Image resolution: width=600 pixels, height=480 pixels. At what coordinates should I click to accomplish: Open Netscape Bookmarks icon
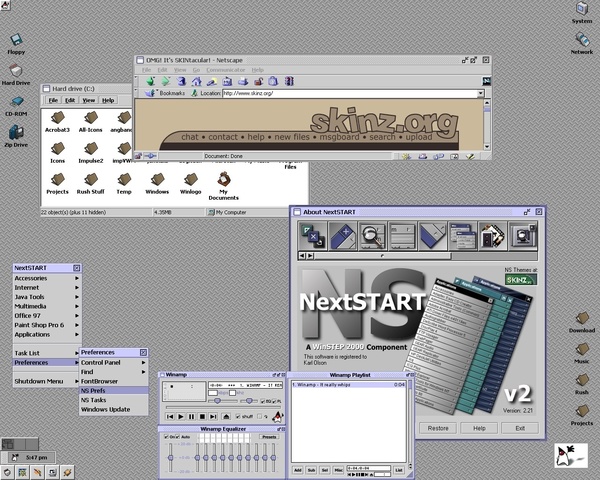click(150, 93)
